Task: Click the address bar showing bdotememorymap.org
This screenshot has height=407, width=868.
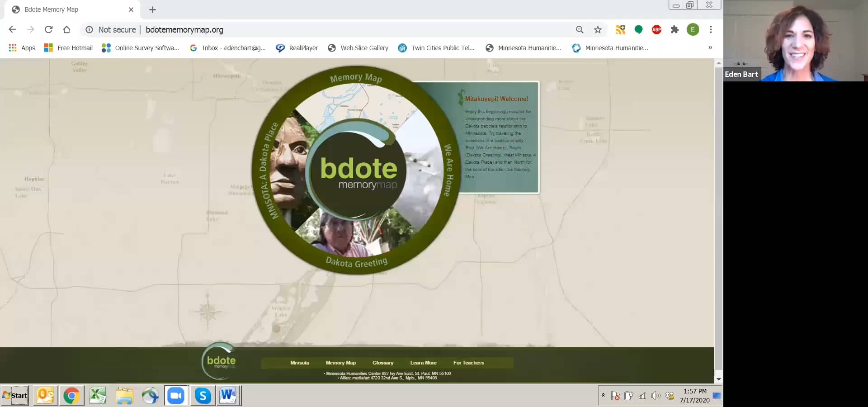Action: 184,29
